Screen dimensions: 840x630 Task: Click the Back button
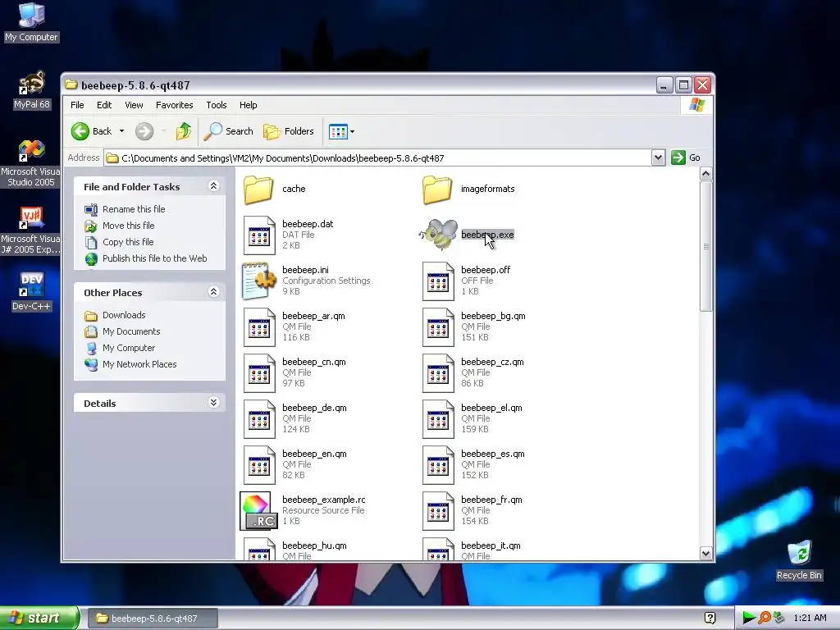(x=92, y=131)
